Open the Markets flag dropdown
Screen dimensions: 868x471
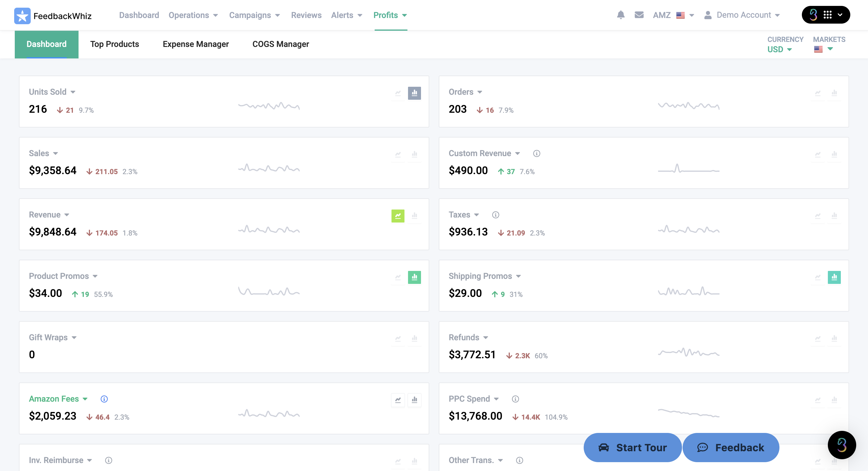823,49
